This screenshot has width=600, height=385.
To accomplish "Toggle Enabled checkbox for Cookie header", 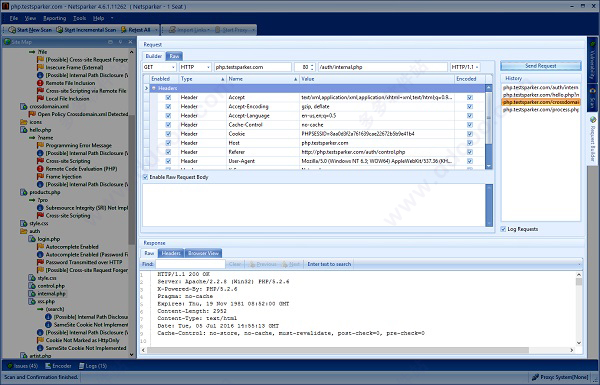I will [168, 134].
